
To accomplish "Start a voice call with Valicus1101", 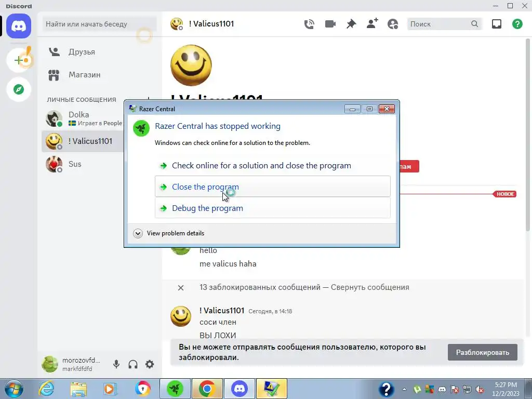I will (x=309, y=24).
